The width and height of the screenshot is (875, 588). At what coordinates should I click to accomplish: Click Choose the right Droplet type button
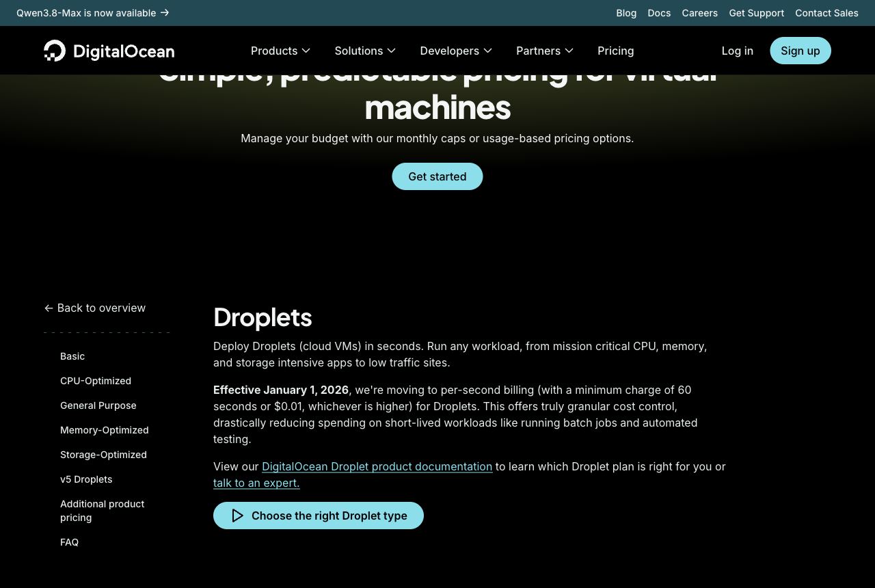coord(319,516)
